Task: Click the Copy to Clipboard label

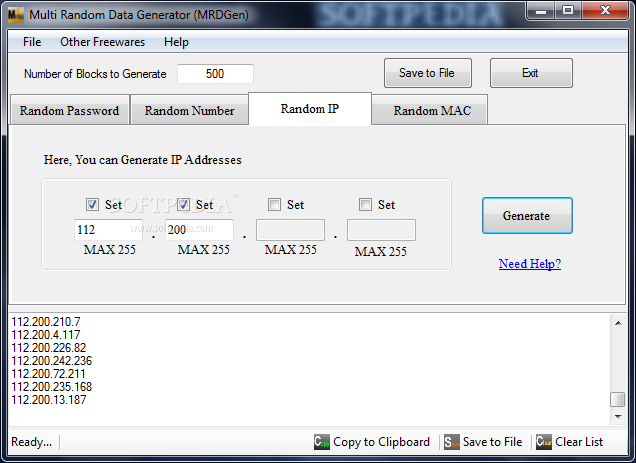Action: pyautogui.click(x=381, y=442)
